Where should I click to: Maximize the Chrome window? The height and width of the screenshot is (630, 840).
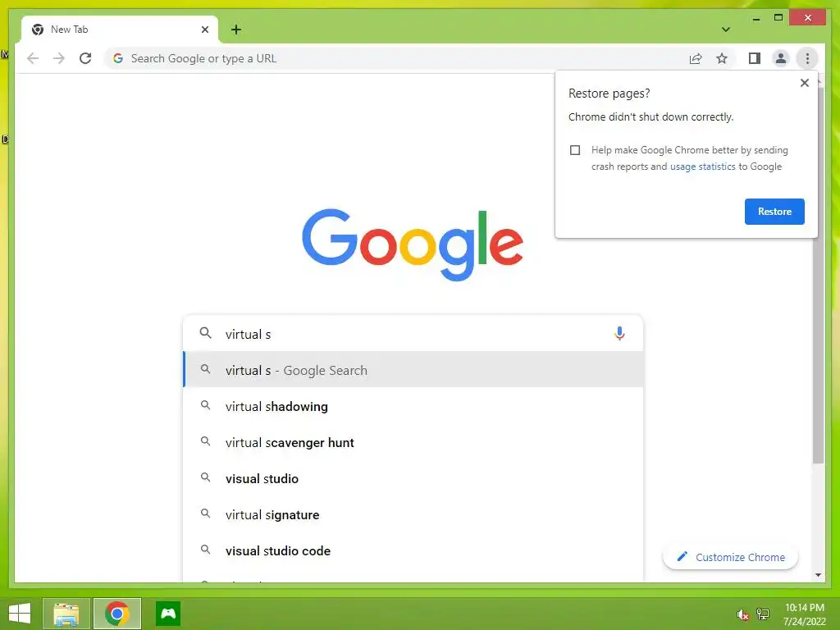coord(778,18)
